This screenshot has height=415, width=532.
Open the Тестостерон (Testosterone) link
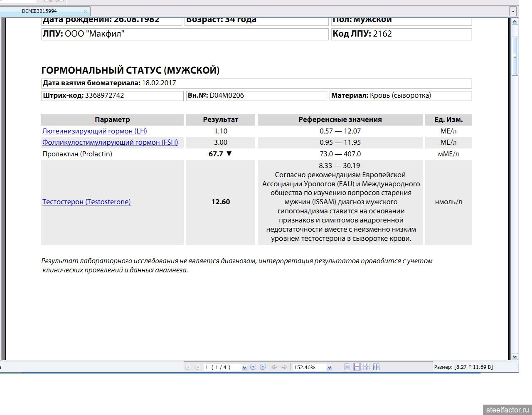[86, 202]
